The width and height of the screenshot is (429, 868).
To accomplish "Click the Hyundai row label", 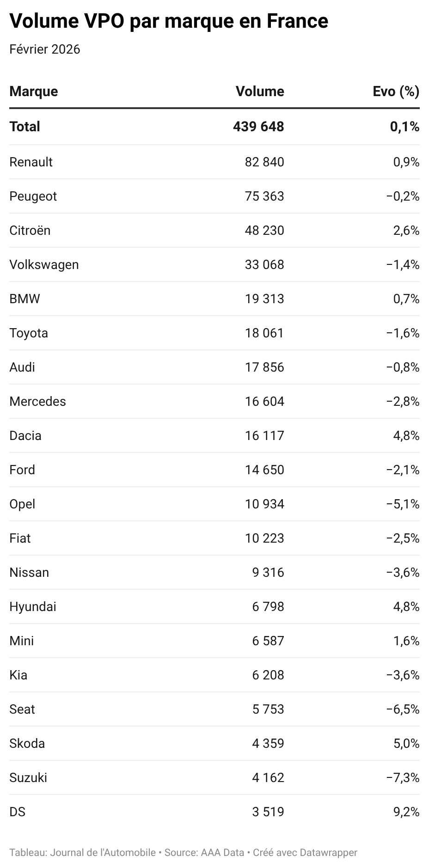I will (33, 607).
